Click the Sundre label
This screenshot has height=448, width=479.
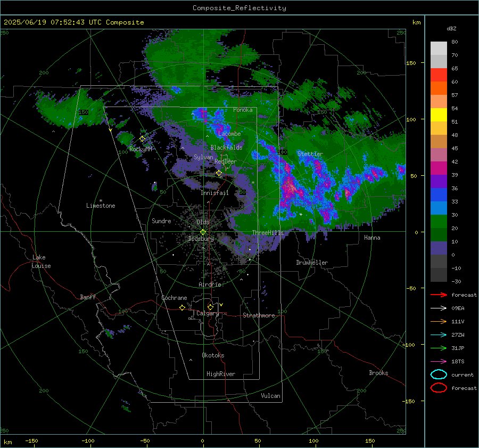click(x=161, y=221)
